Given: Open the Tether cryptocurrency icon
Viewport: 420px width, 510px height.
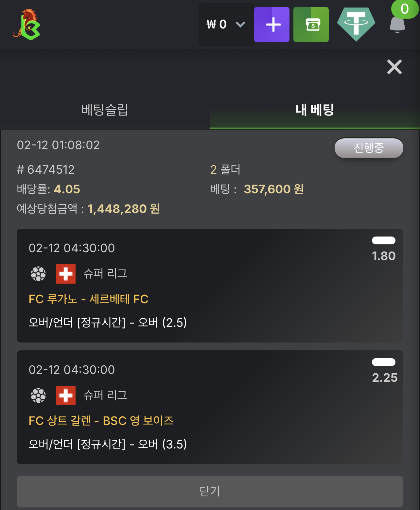Looking at the screenshot, I should [x=356, y=23].
